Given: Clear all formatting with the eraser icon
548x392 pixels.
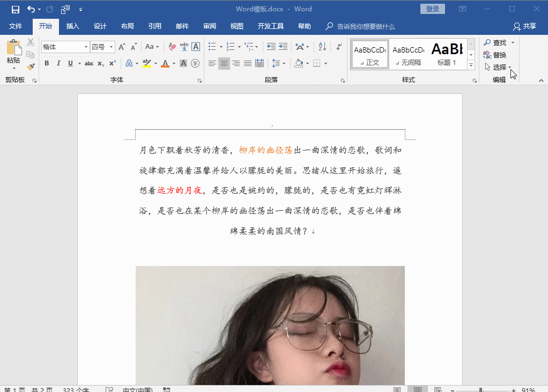Looking at the screenshot, I should coord(172,47).
